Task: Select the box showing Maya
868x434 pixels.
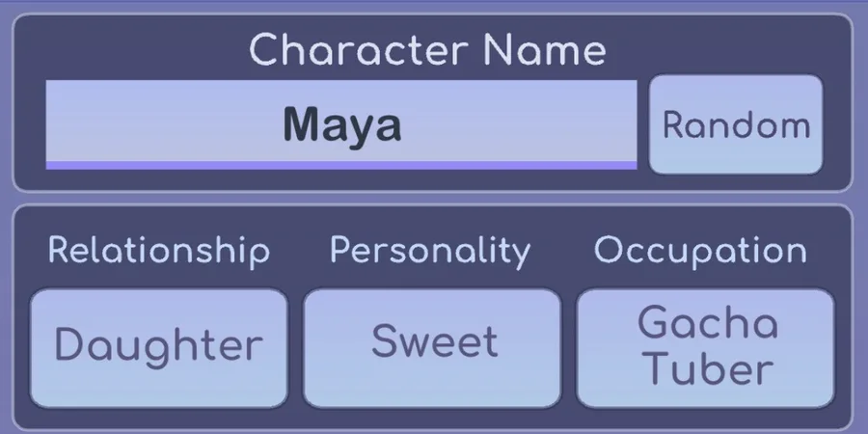Action: click(341, 124)
